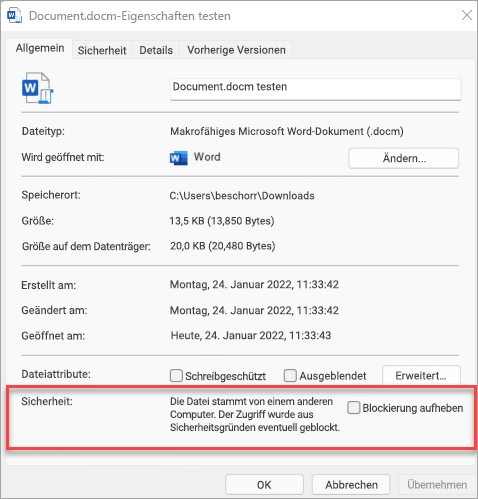Click the file name field 'Document.docm testen'

315,89
